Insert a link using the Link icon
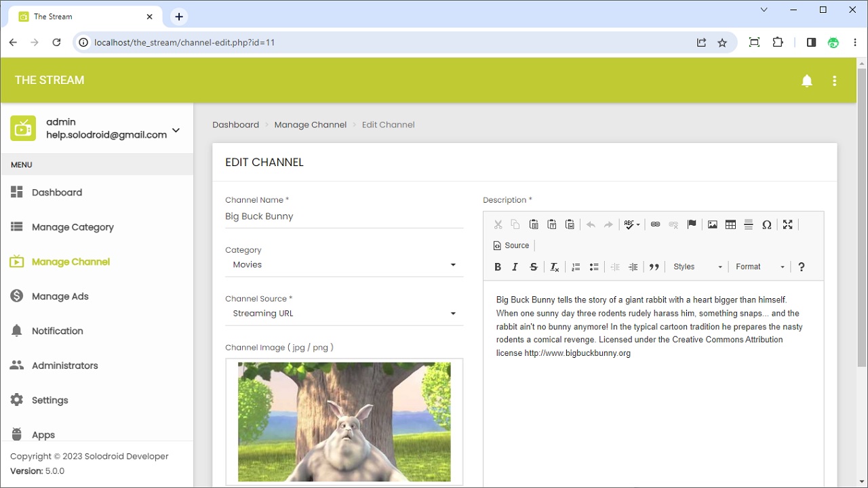Image resolution: width=868 pixels, height=488 pixels. point(655,225)
